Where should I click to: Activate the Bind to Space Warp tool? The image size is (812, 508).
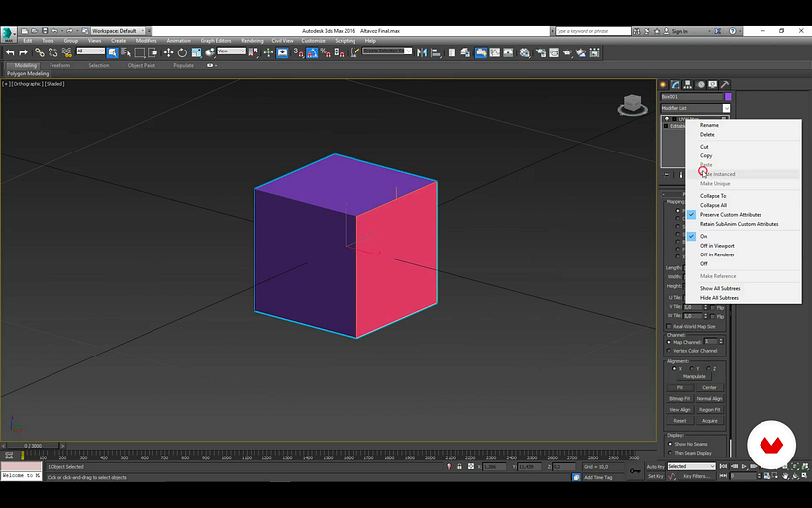coord(66,52)
